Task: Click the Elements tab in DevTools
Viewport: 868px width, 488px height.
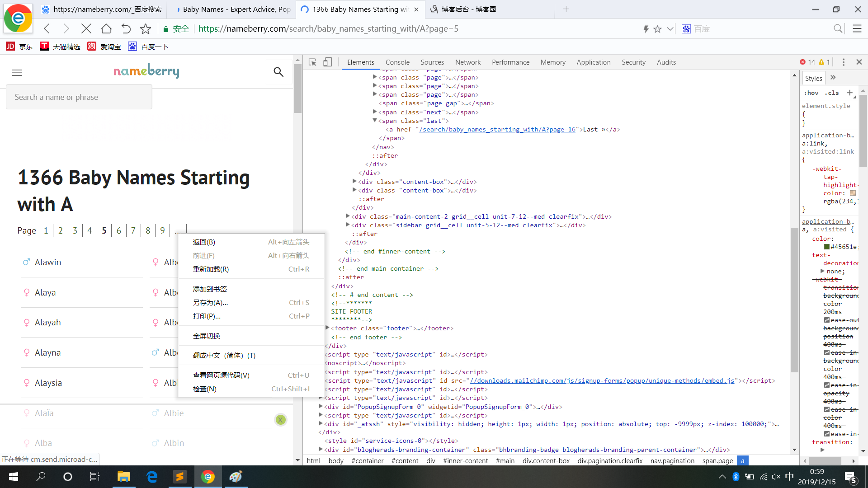Action: pyautogui.click(x=360, y=62)
